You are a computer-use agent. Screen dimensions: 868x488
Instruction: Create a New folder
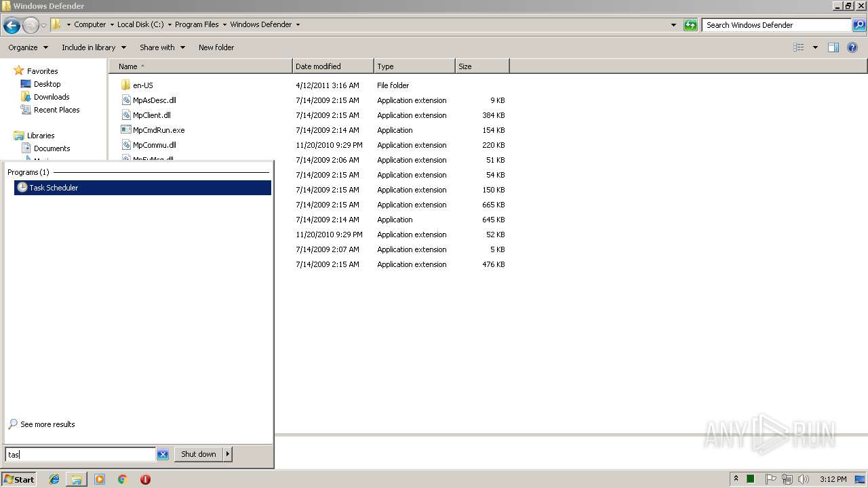pos(216,47)
